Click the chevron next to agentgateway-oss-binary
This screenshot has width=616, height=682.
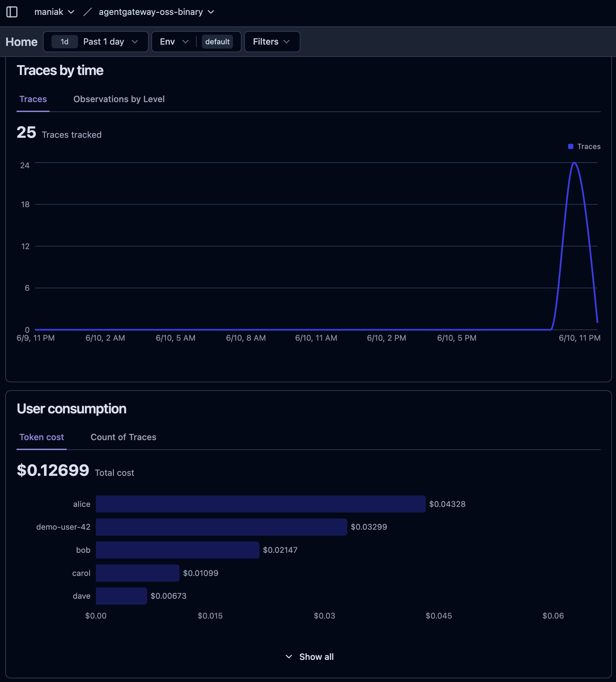click(x=211, y=12)
